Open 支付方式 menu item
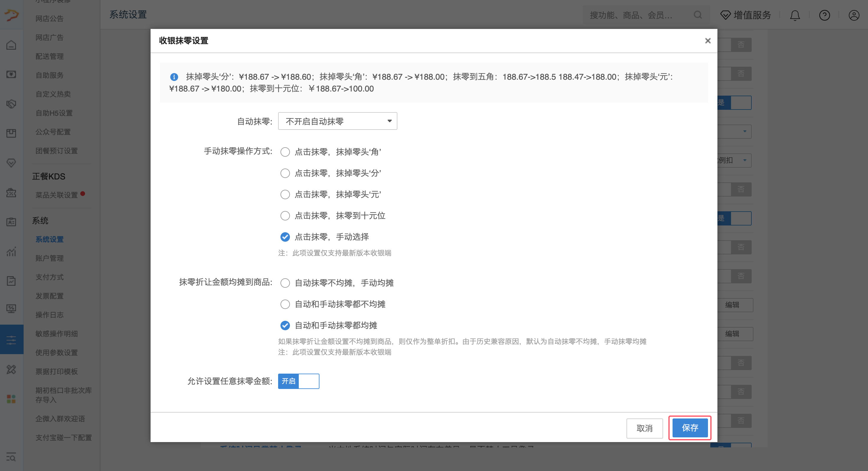The width and height of the screenshot is (868, 471). click(x=50, y=277)
